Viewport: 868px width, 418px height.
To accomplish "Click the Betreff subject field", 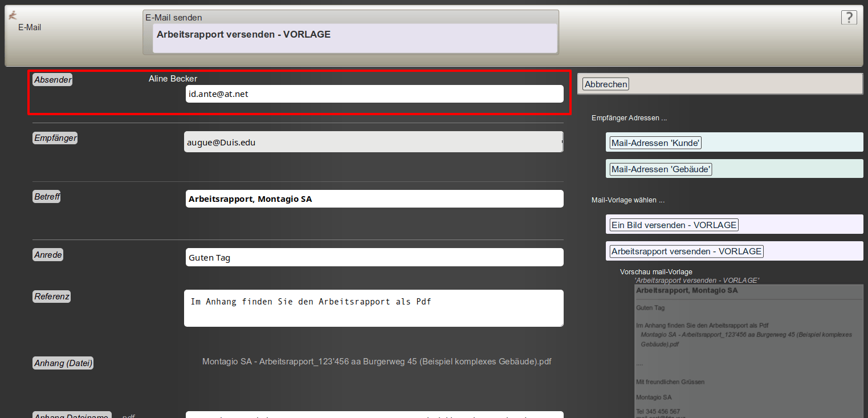I will [374, 199].
